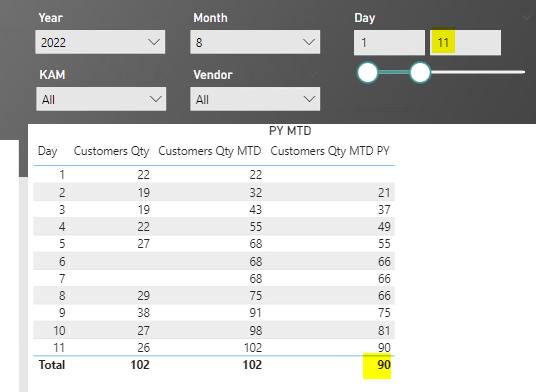Select Customers Qty value 22 in Day 1 row

[x=144, y=175]
